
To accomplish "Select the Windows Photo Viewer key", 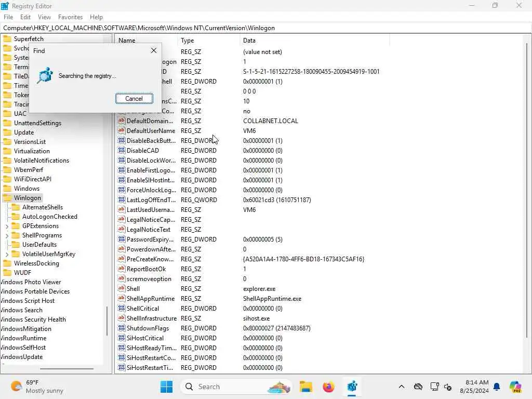I will tap(31, 282).
